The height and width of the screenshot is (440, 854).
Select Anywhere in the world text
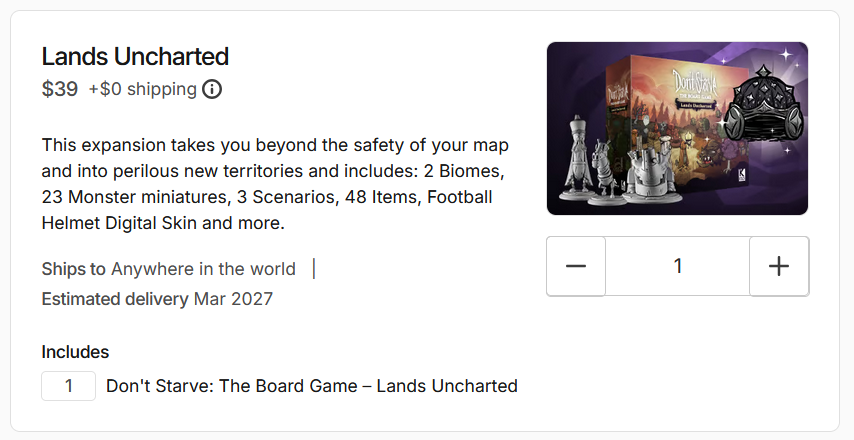203,269
